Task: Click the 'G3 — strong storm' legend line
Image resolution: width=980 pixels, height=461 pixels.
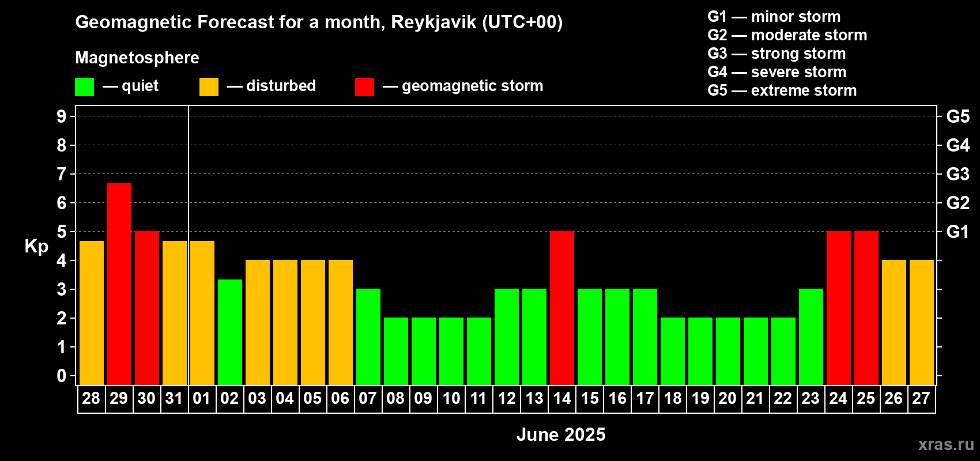Action: 777,54
